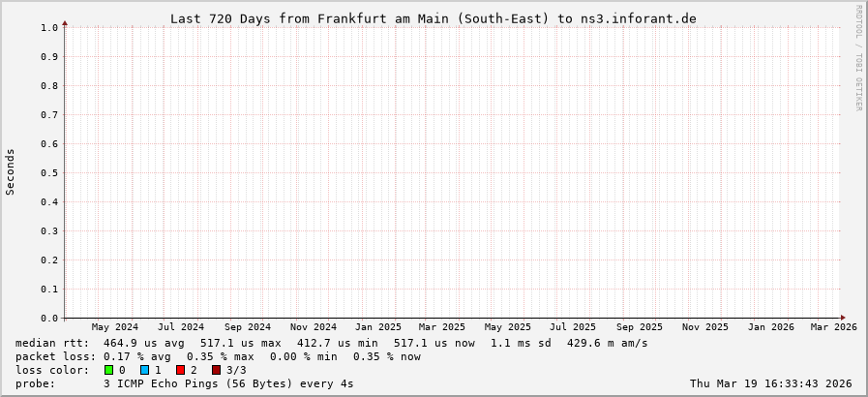
Task: Click the x-axis arrowhead at the right end
Action: pos(842,318)
